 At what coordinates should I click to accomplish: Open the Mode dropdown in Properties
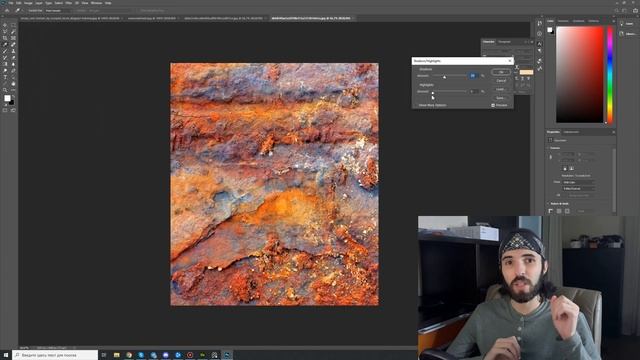click(579, 182)
